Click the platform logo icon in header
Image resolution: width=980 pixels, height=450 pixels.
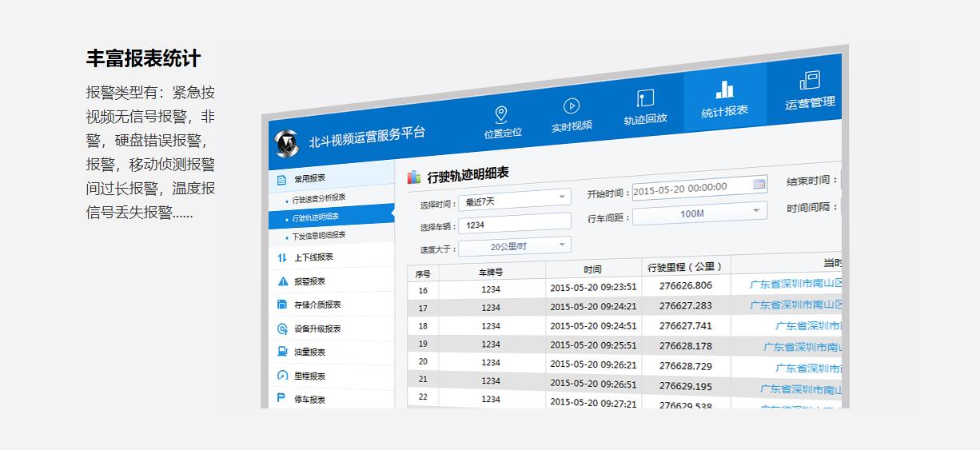[x=286, y=142]
